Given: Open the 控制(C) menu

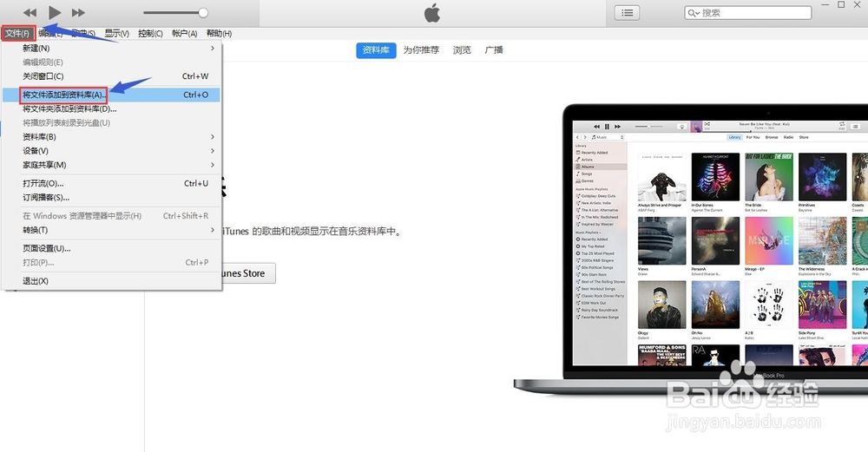Looking at the screenshot, I should (x=150, y=33).
